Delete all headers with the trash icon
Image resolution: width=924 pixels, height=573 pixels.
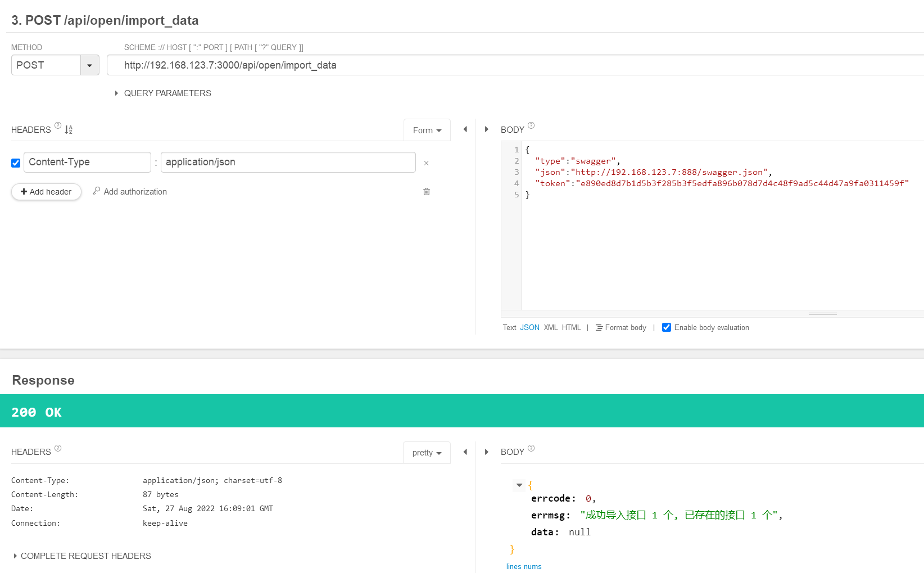[x=427, y=192]
